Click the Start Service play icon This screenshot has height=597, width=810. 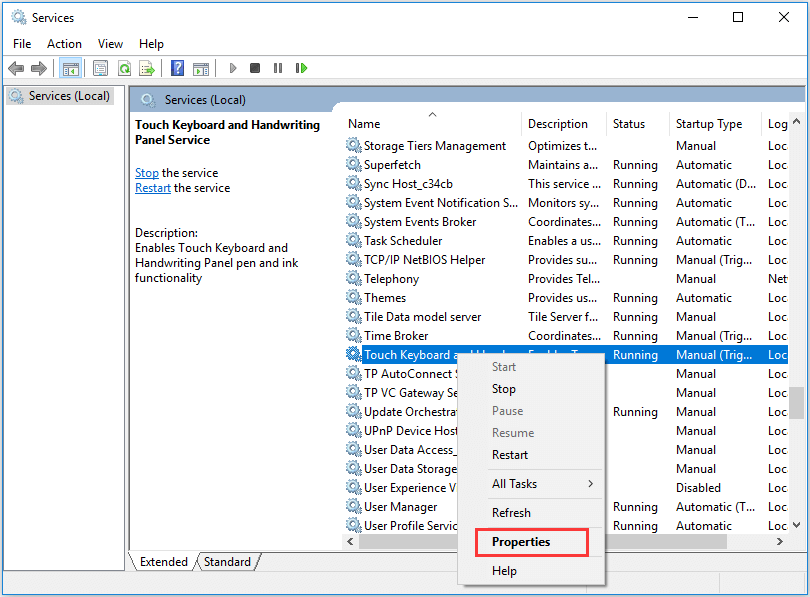[232, 68]
